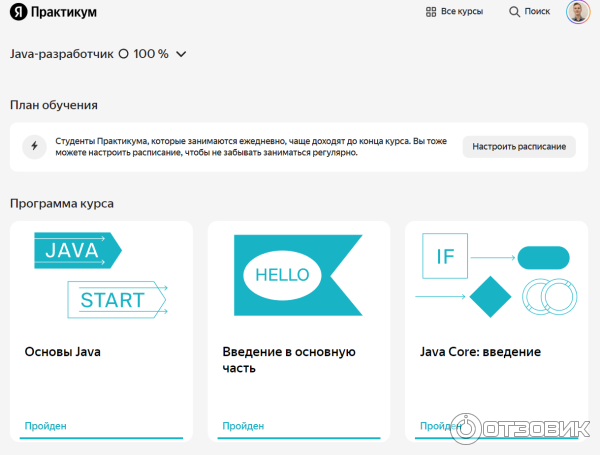This screenshot has height=455, width=600.
Task: Open the user profile avatar
Action: point(577,12)
